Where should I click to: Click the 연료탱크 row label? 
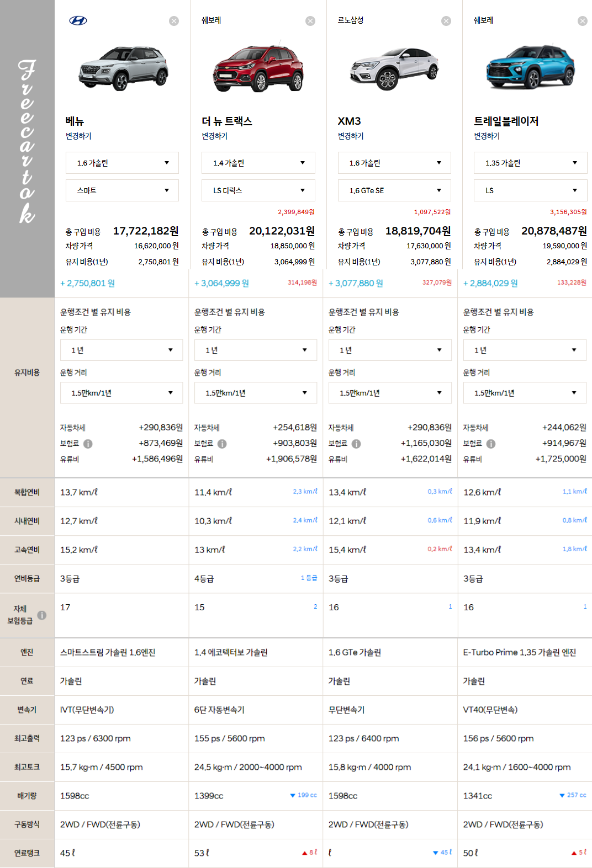pos(27,853)
